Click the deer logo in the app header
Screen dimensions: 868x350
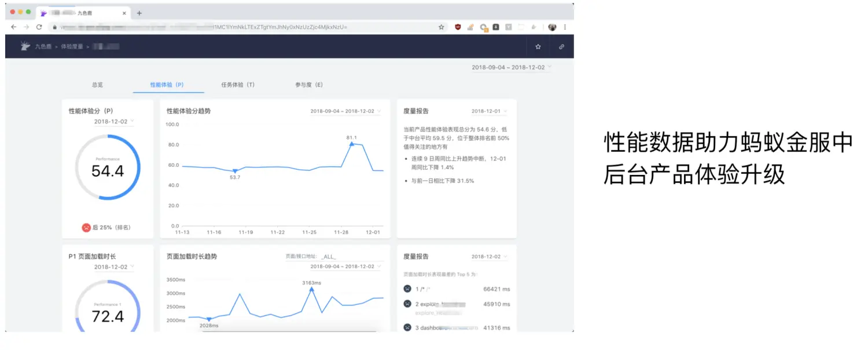25,46
